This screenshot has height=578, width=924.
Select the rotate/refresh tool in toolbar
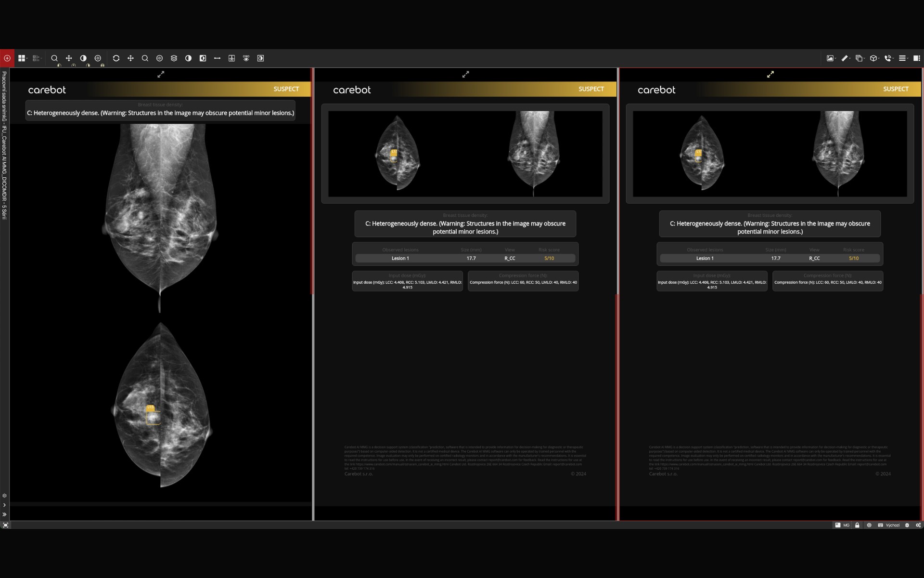pos(116,58)
